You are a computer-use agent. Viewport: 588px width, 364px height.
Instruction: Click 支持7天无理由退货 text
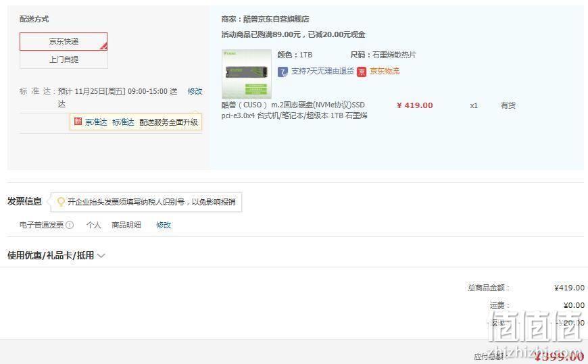point(322,71)
